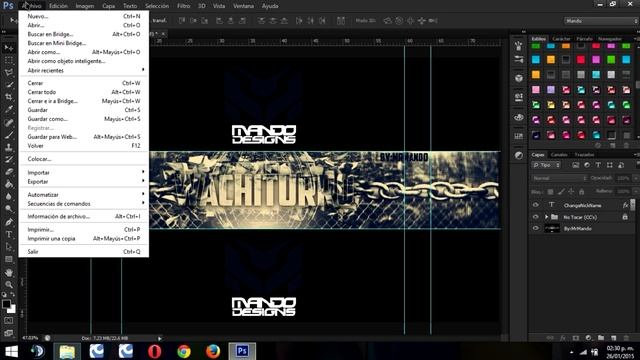Click Salir to quit Photoshop
Screen dimensions: 640x360
tap(84, 251)
